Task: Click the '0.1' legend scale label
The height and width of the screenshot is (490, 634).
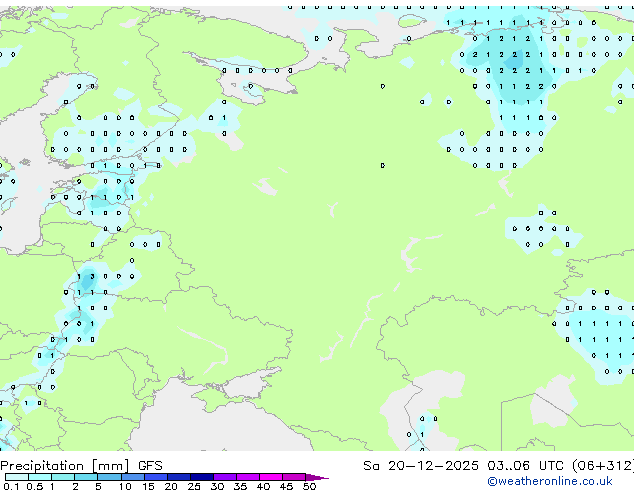Action: (11, 486)
